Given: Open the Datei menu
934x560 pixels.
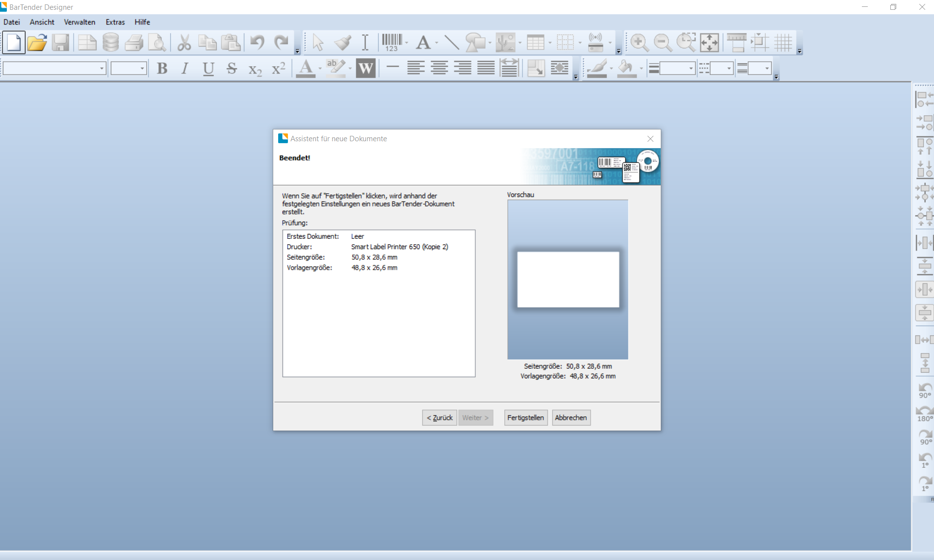Looking at the screenshot, I should coord(12,22).
